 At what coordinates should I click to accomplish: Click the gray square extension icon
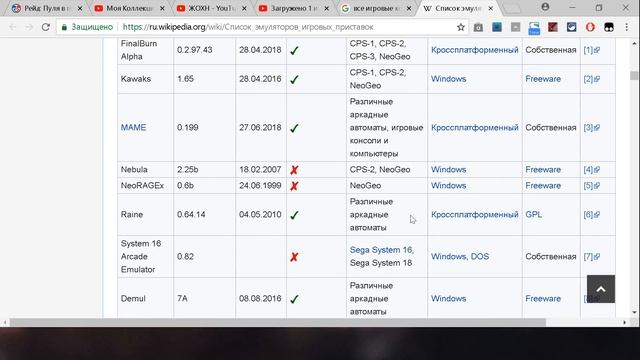[516, 27]
